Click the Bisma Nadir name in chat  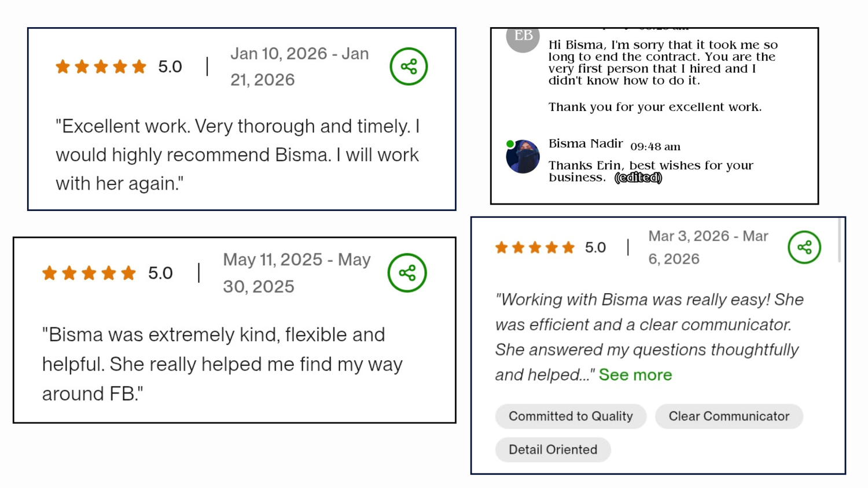586,144
